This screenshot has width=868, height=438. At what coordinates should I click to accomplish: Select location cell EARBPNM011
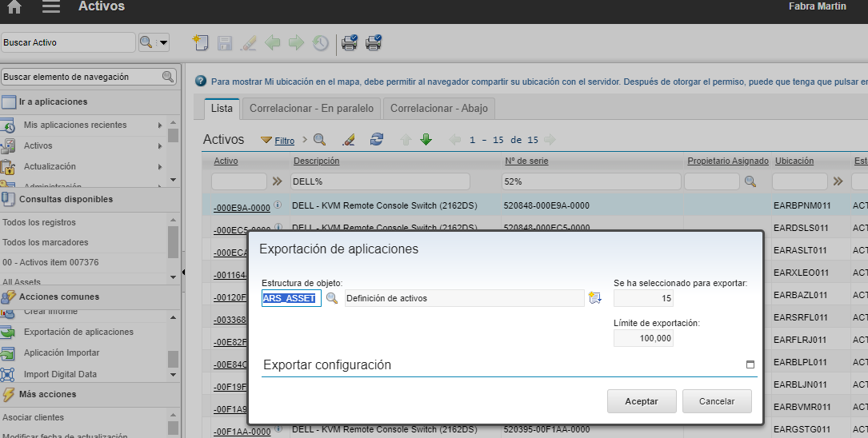(802, 205)
